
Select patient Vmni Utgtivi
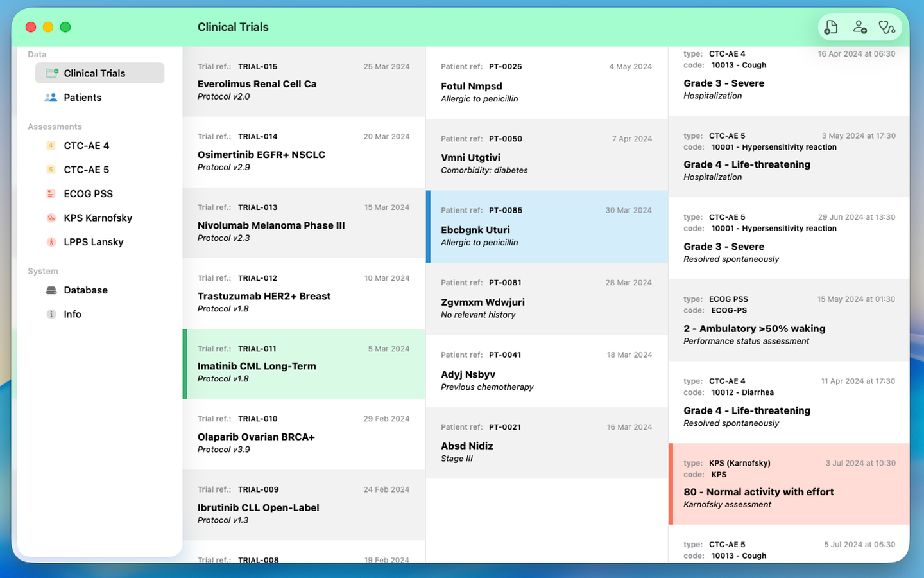(547, 155)
